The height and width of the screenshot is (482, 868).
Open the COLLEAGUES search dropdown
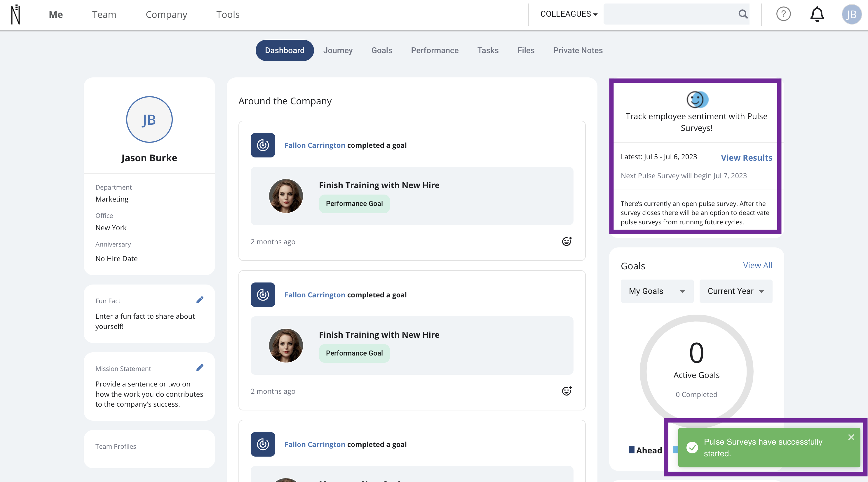(x=569, y=14)
